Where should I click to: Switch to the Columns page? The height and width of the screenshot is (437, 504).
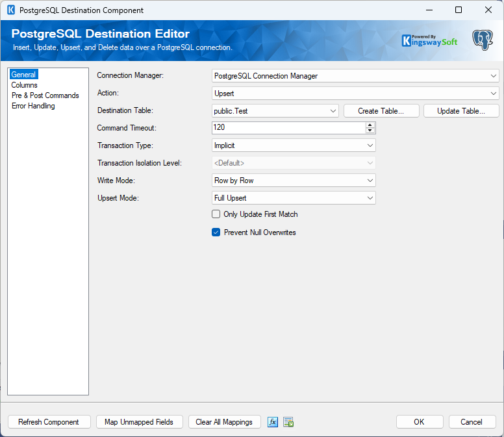coord(25,85)
